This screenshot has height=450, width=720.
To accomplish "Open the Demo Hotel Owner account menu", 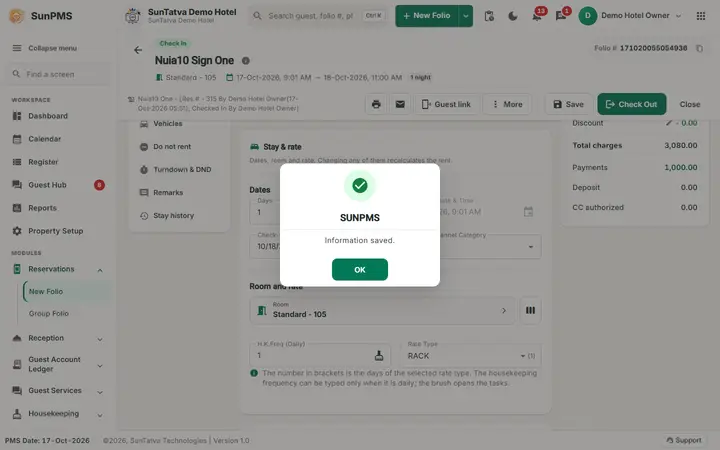I will [x=630, y=16].
